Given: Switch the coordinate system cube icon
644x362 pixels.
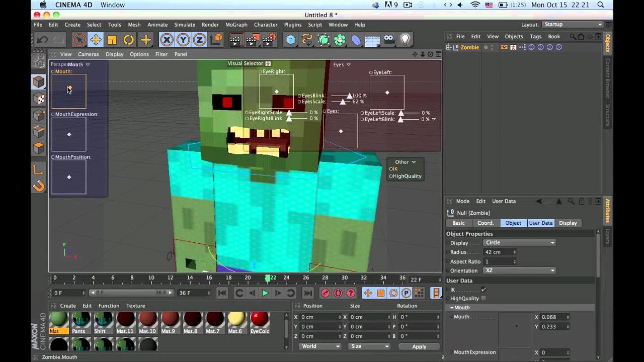Looking at the screenshot, I should [x=217, y=40].
